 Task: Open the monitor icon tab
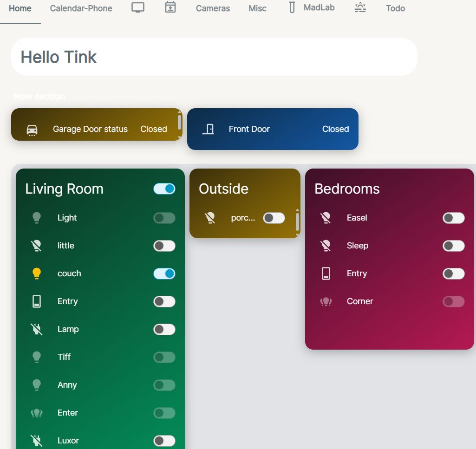coord(138,7)
